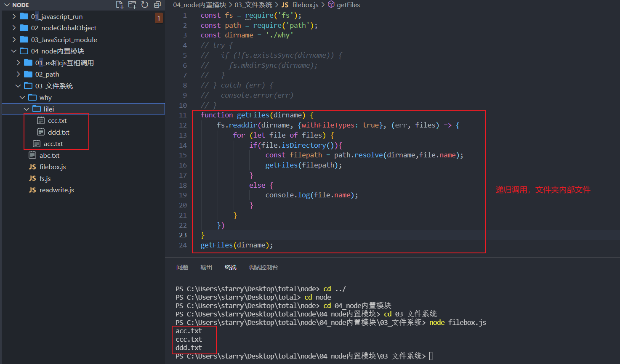Expand the 02_nodeGlobalObject folder chevron
Screen dimensions: 620x364
[x=14, y=28]
